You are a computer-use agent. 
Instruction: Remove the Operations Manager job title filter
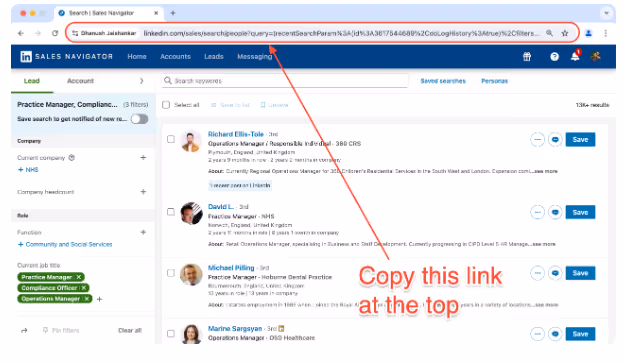click(x=87, y=299)
